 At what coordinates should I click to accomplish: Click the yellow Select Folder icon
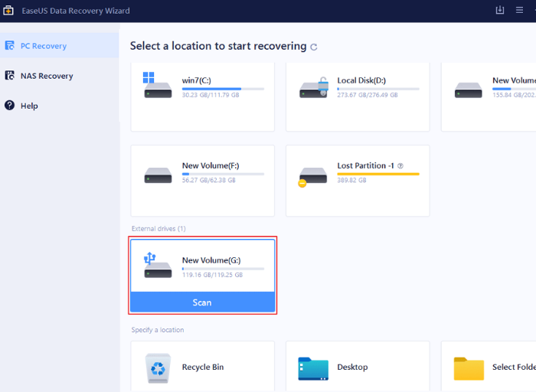pos(469,368)
